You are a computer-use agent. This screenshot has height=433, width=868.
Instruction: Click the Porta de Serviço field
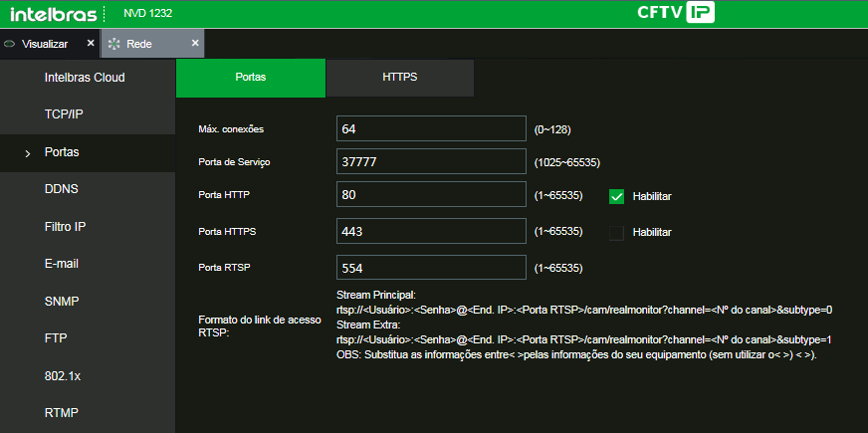click(430, 161)
